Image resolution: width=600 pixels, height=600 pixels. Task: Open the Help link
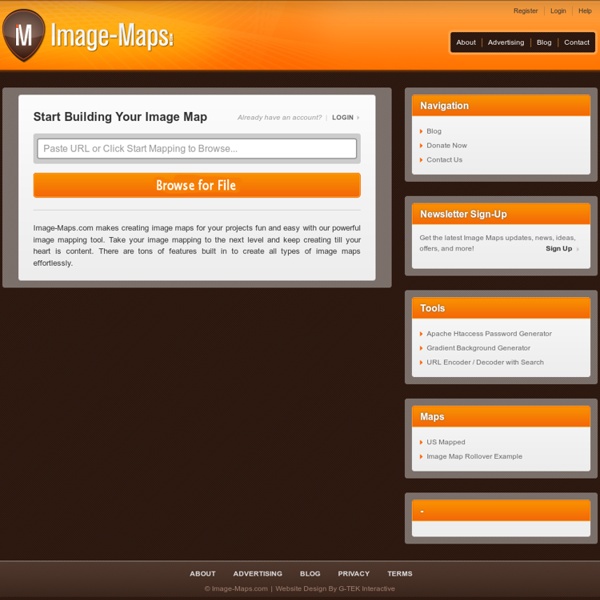click(585, 11)
